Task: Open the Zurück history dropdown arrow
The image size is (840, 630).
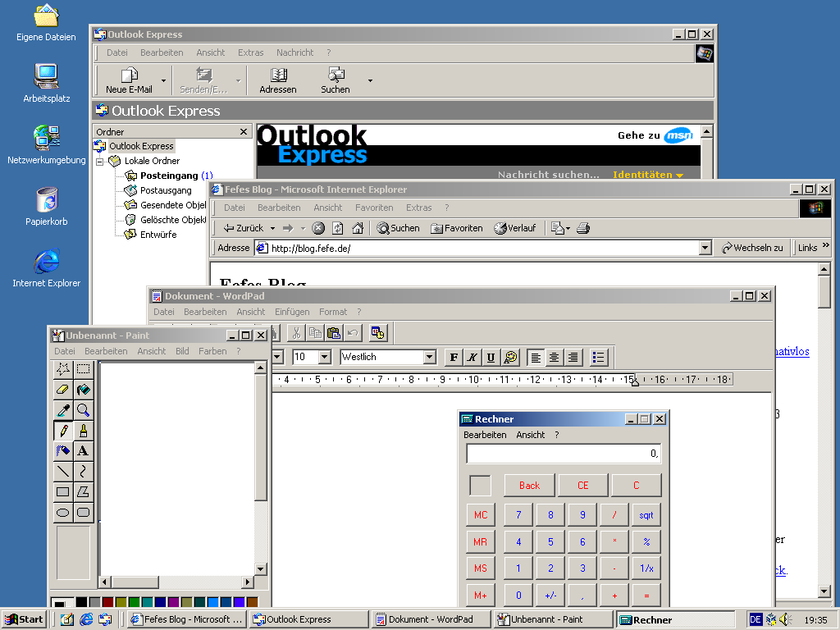Action: [x=272, y=228]
